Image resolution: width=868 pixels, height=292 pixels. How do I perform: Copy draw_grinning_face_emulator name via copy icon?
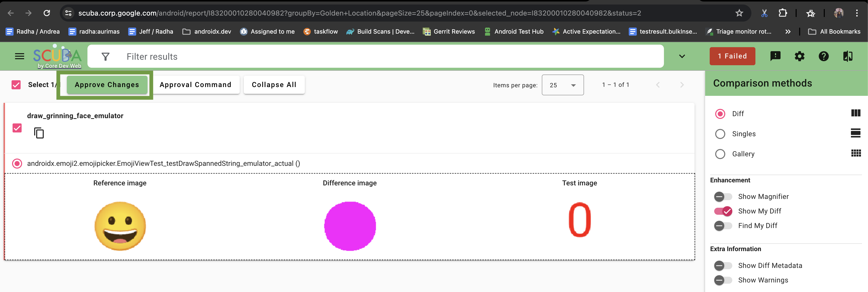click(x=39, y=133)
